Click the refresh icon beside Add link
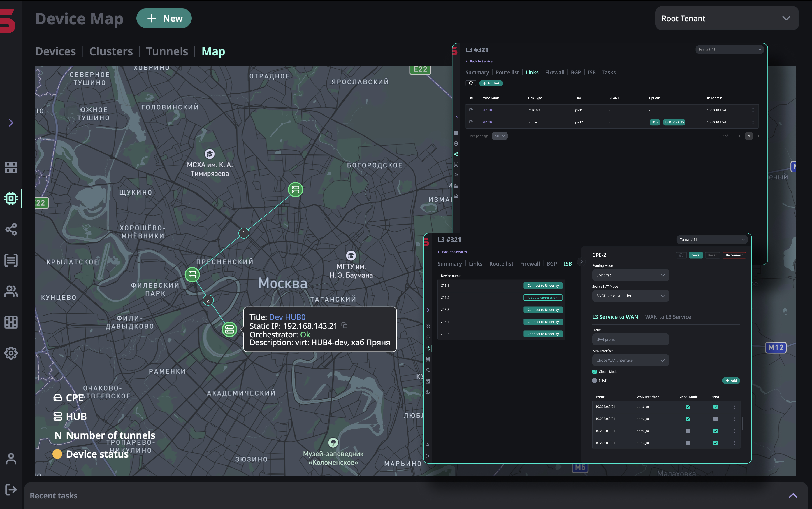Viewport: 812px width, 509px height. pyautogui.click(x=471, y=83)
